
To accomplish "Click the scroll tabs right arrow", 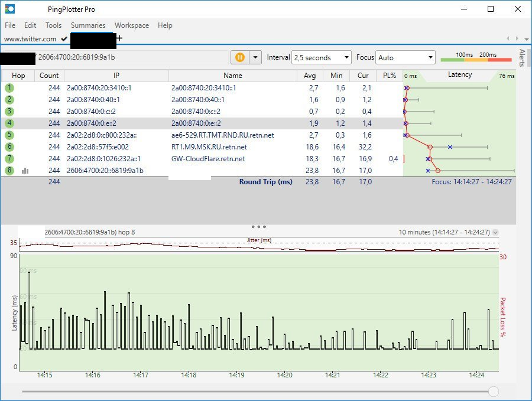I will point(517,38).
